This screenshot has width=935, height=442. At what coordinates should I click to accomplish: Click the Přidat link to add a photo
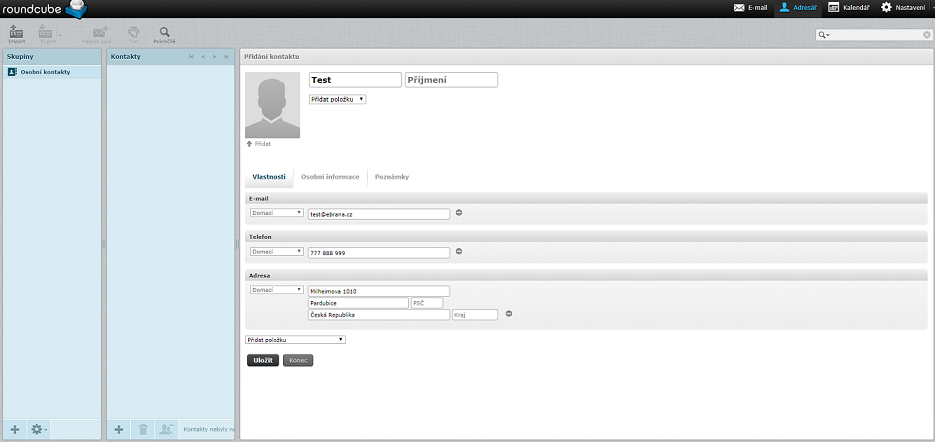258,144
